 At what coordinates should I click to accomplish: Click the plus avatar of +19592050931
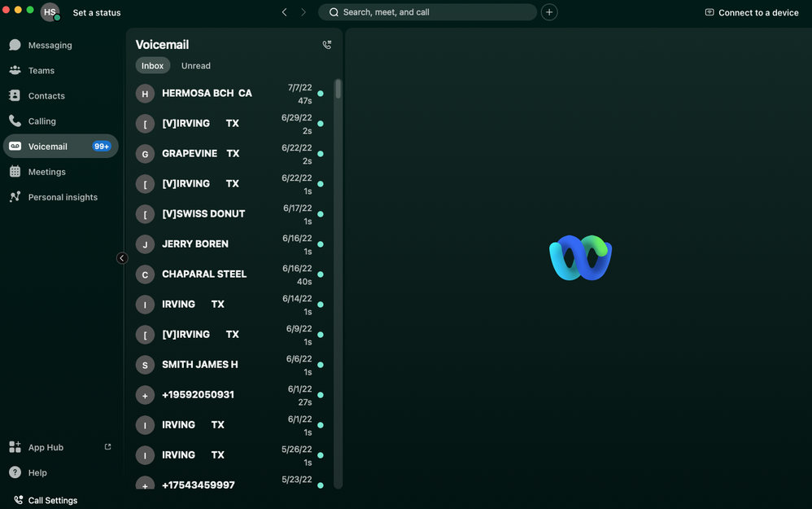[x=145, y=395]
